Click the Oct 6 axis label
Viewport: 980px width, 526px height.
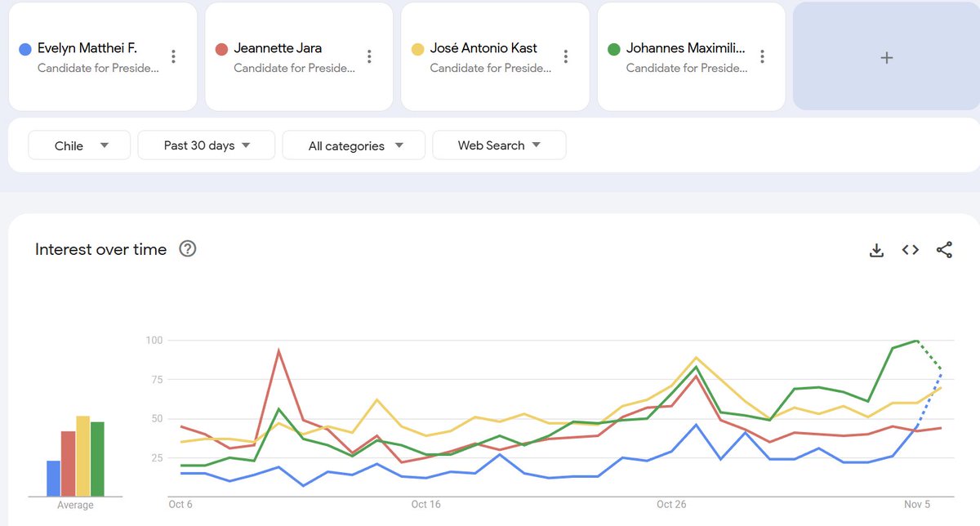tap(180, 504)
